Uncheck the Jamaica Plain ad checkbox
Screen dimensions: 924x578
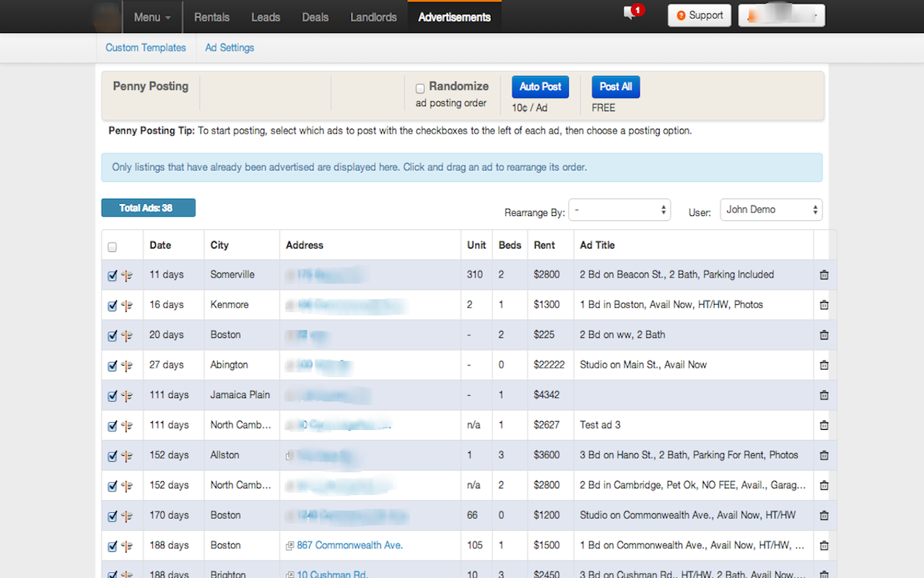pyautogui.click(x=112, y=396)
